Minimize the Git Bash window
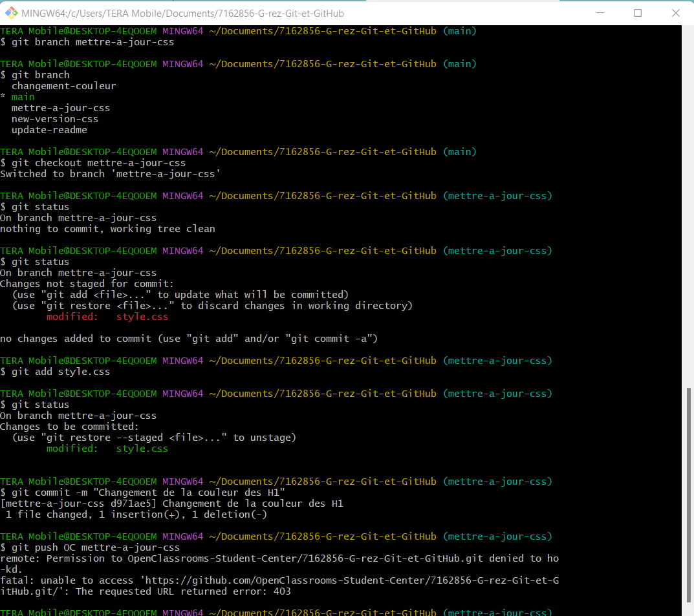Screen dimensions: 694x616 click(600, 13)
